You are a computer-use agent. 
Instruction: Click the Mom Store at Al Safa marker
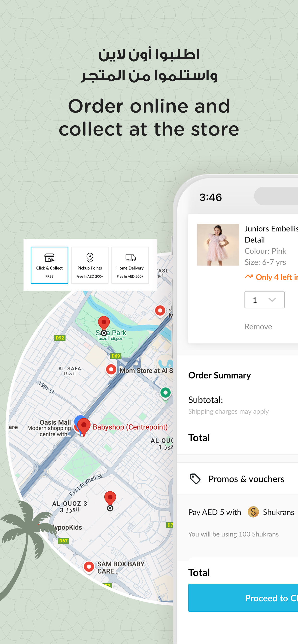pyautogui.click(x=111, y=370)
